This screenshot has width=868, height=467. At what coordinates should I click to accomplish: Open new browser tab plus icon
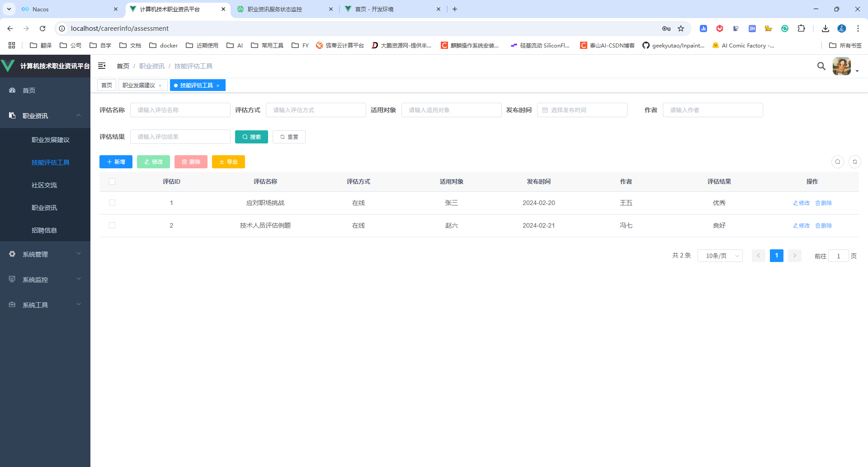tap(455, 9)
